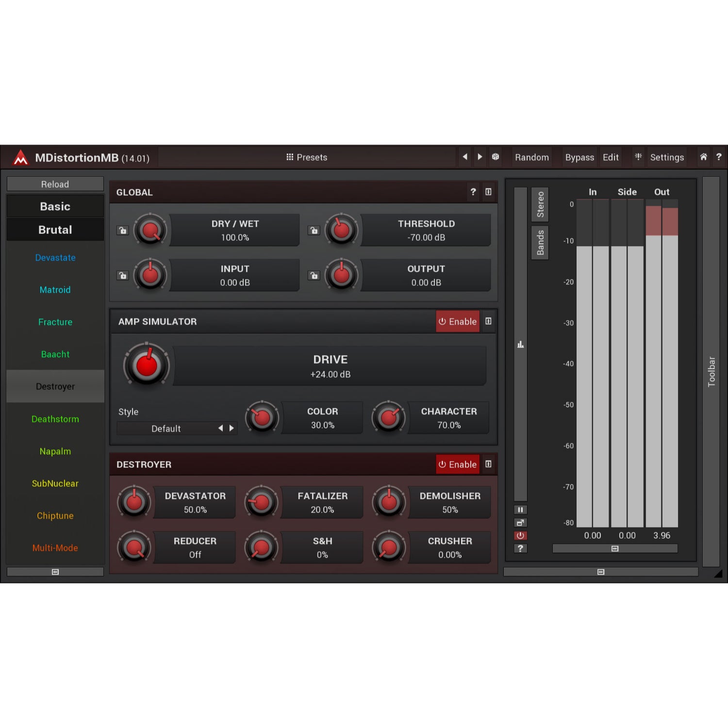Image resolution: width=728 pixels, height=728 pixels.
Task: Click the meter histogram icon
Action: (x=520, y=345)
